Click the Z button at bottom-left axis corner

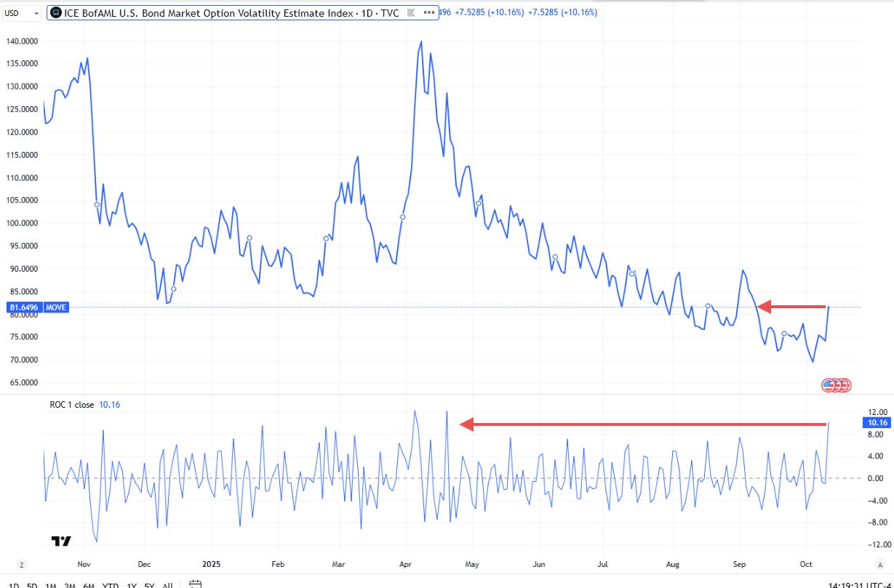click(x=22, y=565)
